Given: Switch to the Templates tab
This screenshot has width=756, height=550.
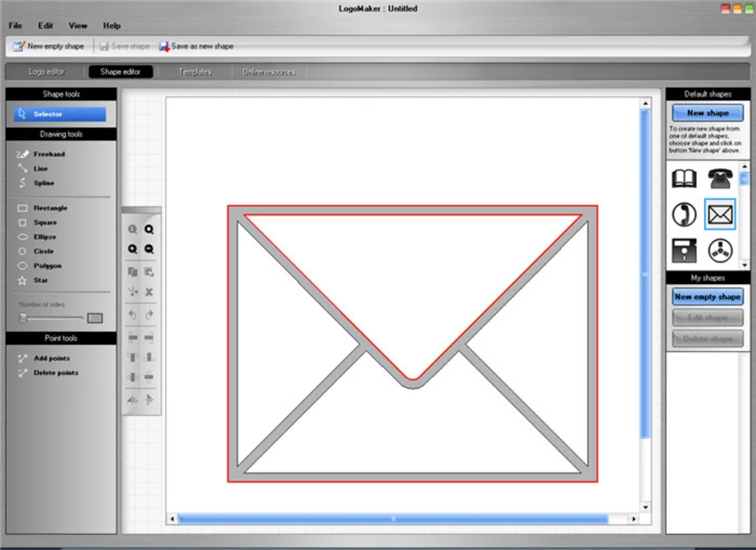Looking at the screenshot, I should pyautogui.click(x=195, y=72).
